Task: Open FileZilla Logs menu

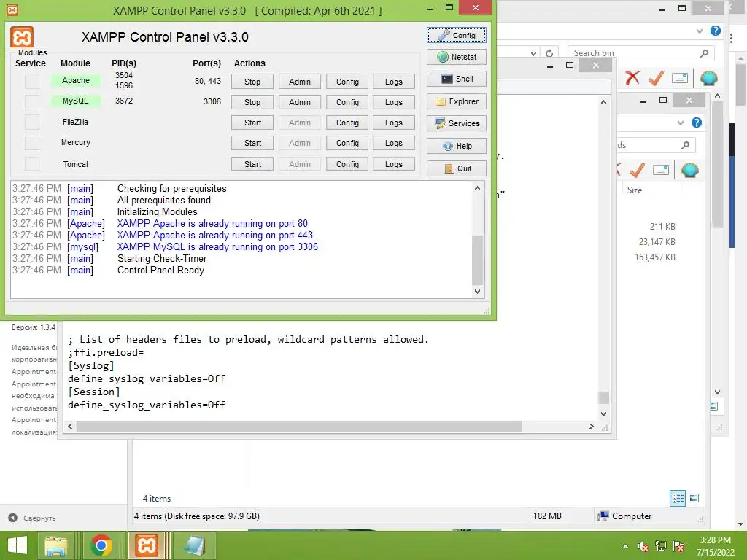Action: [393, 122]
